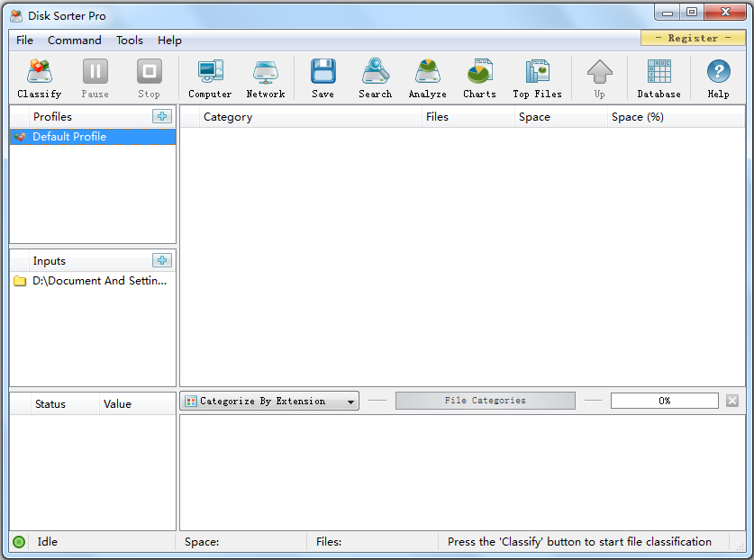Screen dimensions: 754x560
Task: Launch the Analyze tool
Action: [428, 78]
